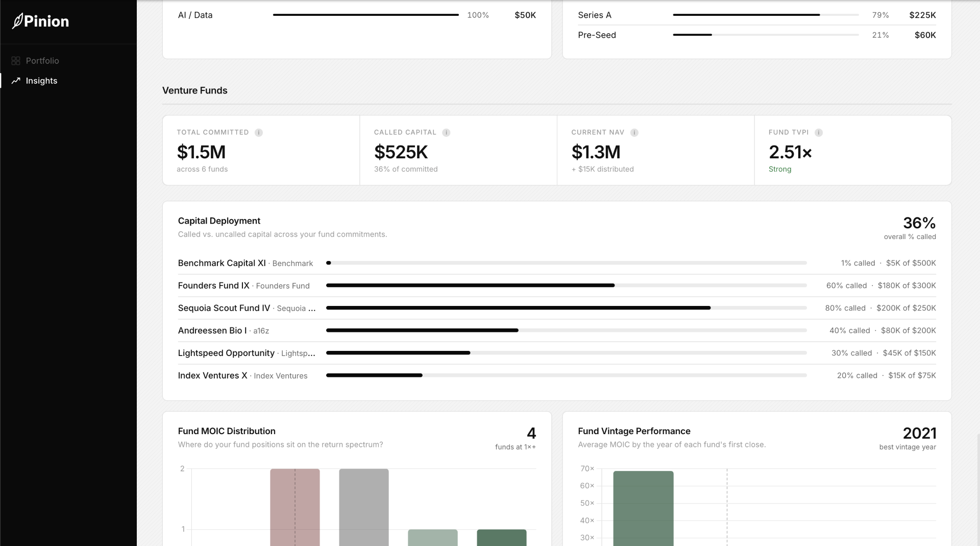
Task: Click the light green MOIC bar
Action: tap(433, 537)
